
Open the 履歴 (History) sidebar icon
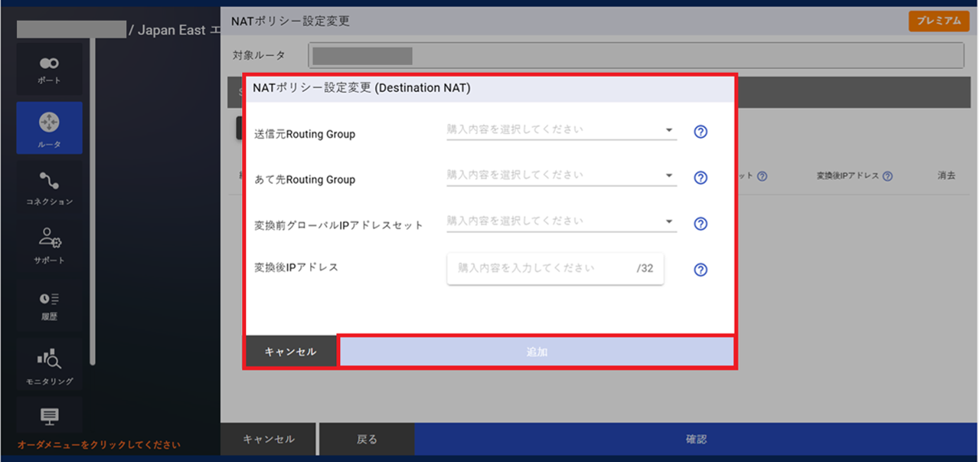pos(49,304)
